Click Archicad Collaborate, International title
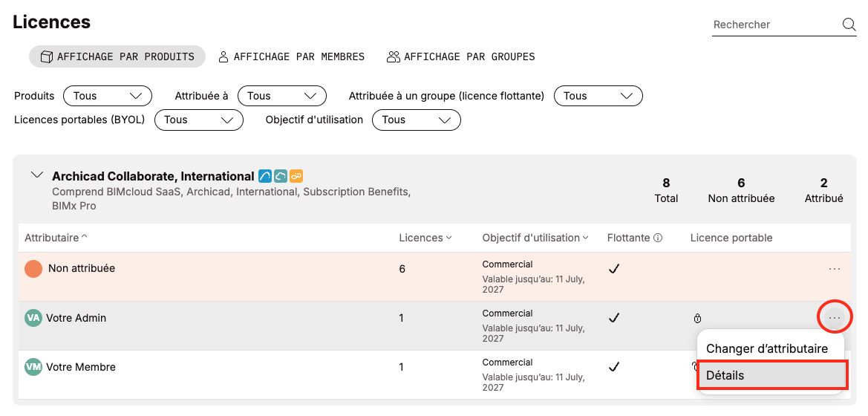Viewport: 868px width, 416px height. (153, 176)
